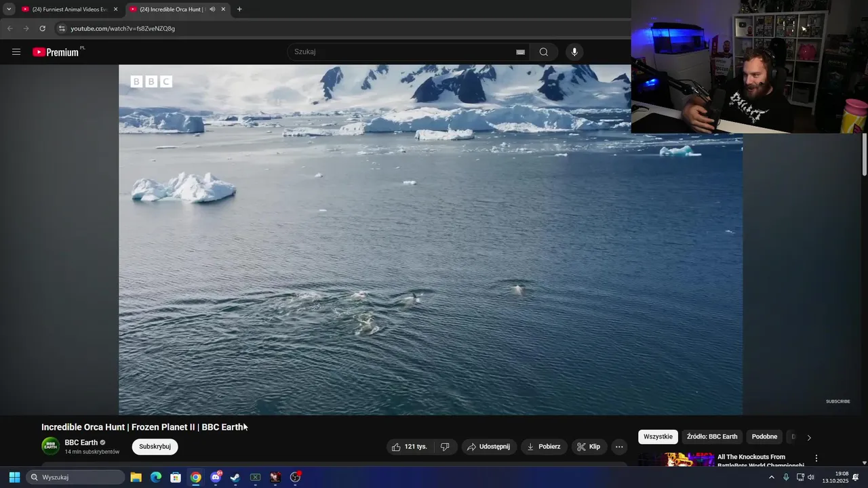Viewport: 868px width, 488px height.
Task: Open OBS Studio from the taskbar
Action: click(x=295, y=477)
